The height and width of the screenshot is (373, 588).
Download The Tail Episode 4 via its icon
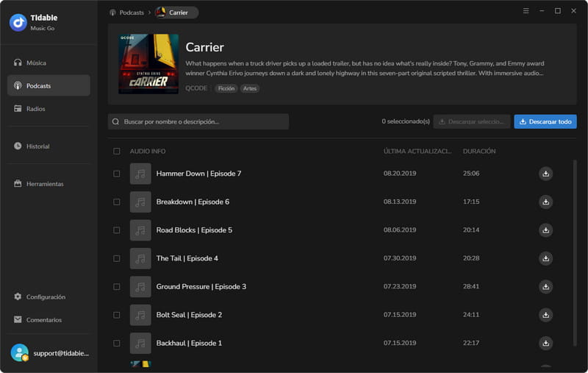click(545, 258)
